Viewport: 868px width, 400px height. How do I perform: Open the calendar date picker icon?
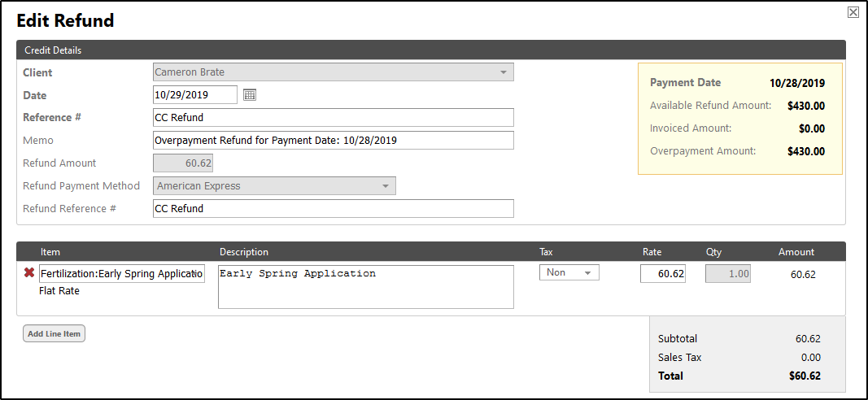[x=250, y=95]
